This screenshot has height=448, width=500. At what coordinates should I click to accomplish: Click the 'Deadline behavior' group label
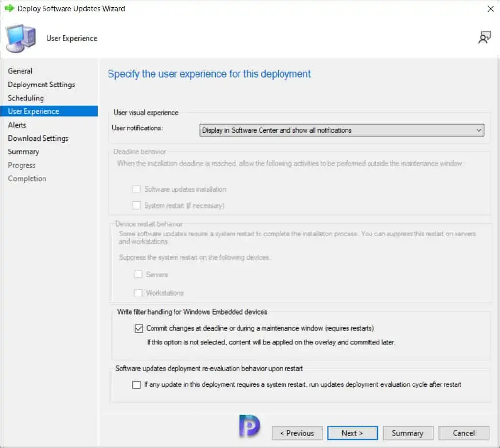click(140, 151)
